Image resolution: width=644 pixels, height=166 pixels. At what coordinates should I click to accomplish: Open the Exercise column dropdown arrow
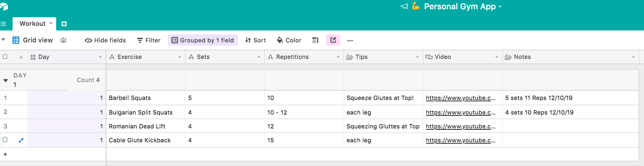pyautogui.click(x=180, y=57)
